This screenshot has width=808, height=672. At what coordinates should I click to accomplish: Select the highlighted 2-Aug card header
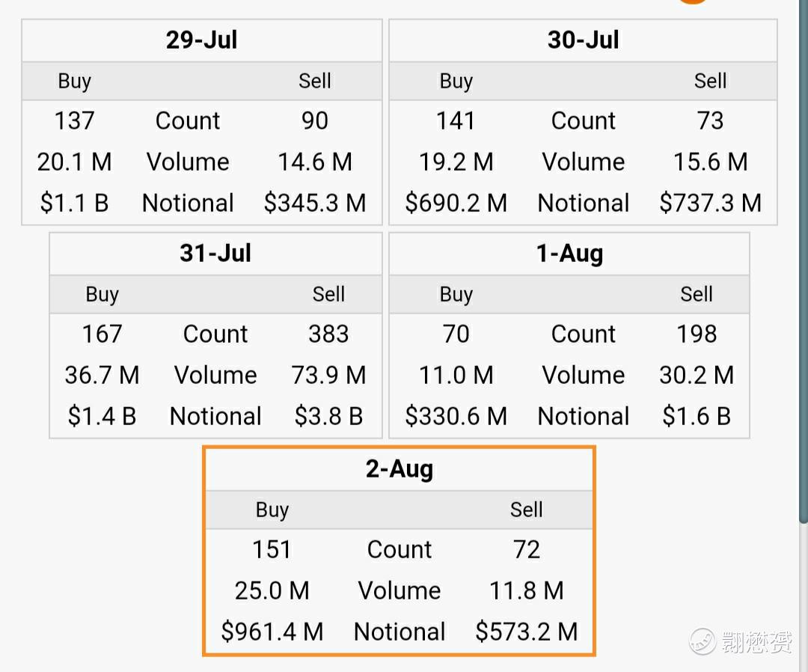pos(399,469)
